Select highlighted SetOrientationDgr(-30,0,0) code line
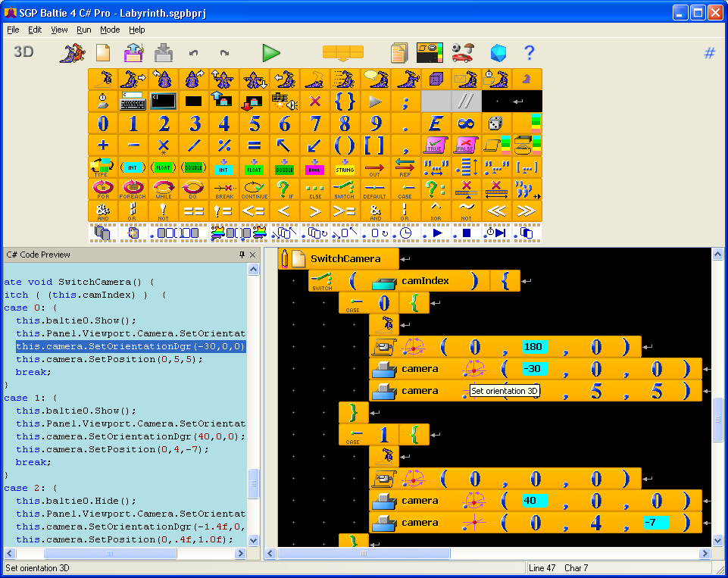728x578 pixels. 130,346
